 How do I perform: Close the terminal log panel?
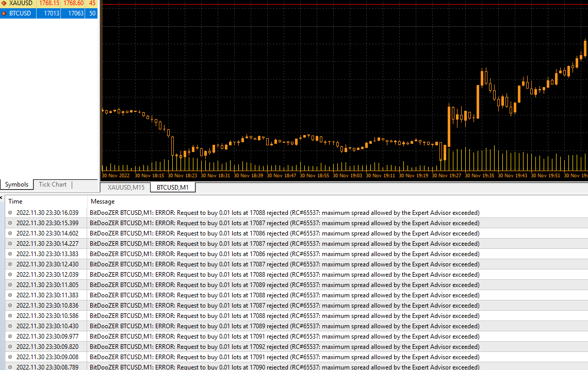(x=2, y=197)
